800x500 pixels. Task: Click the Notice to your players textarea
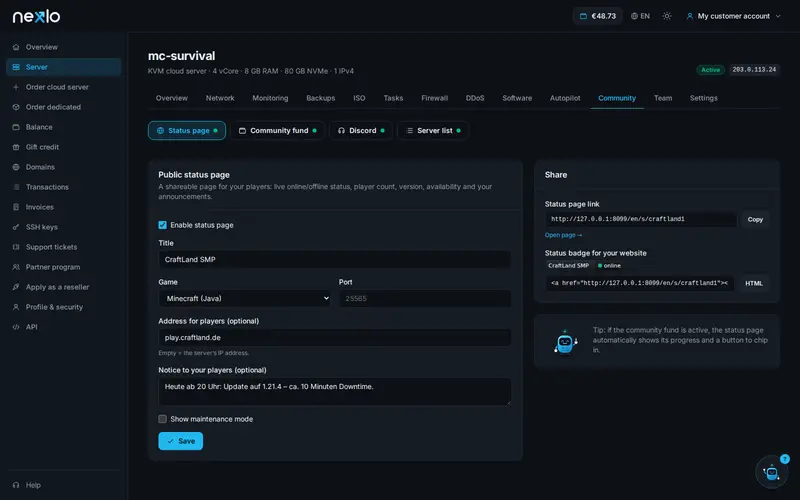point(335,391)
